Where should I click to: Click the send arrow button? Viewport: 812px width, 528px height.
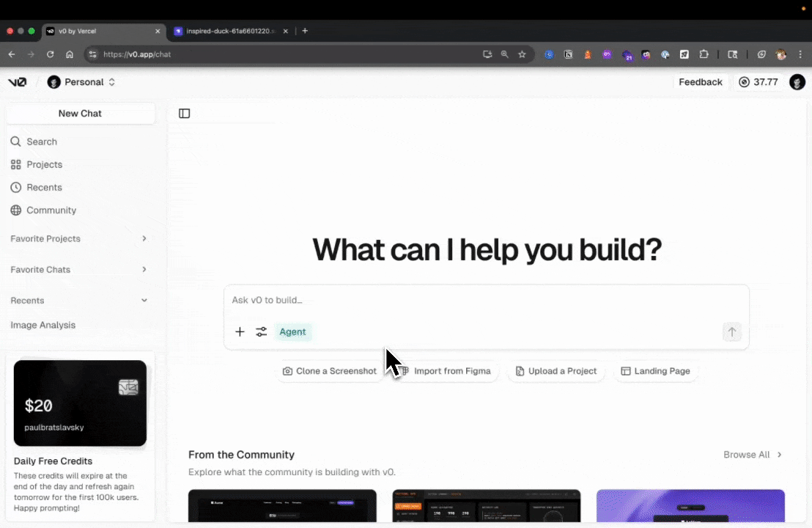731,331
